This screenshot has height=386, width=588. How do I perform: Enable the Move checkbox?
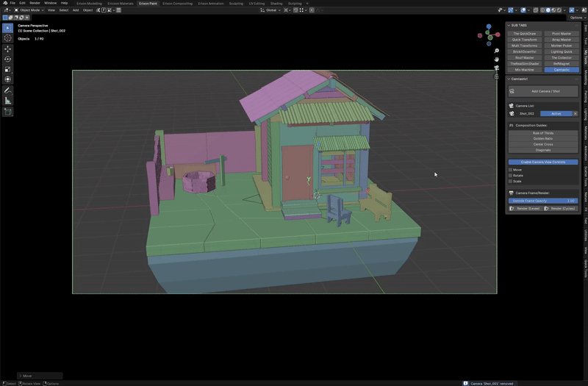coord(510,170)
